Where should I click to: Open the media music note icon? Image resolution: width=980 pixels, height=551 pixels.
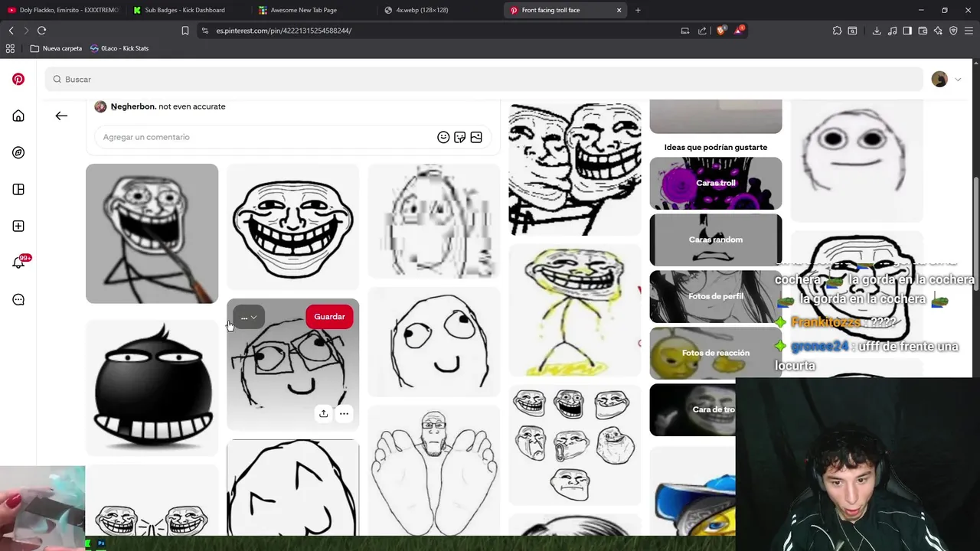(892, 31)
